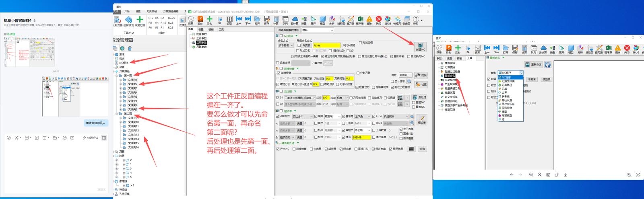Viewport: 644px width, 199px height.
Task: Toggle the 显示表单 checkbox
Action: [401, 129]
